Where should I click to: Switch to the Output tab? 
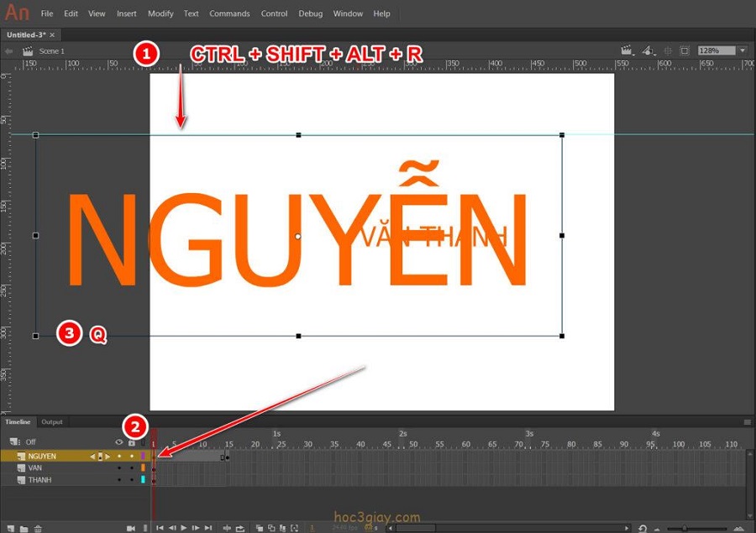[52, 422]
